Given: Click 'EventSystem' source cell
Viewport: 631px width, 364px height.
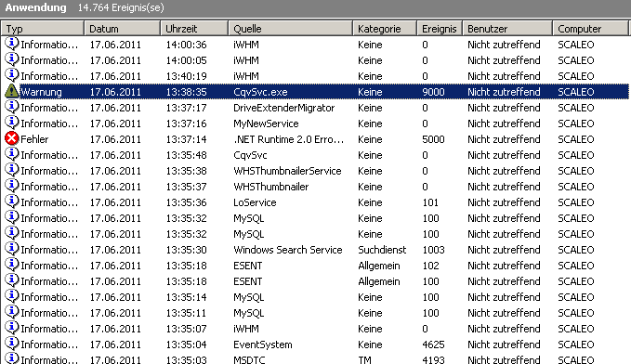Looking at the screenshot, I should point(263,344).
